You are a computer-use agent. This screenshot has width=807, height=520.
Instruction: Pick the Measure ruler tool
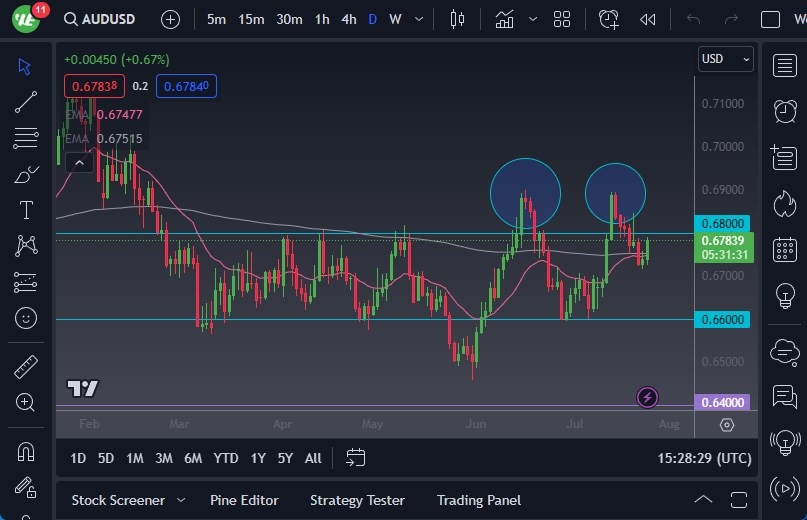(26, 367)
